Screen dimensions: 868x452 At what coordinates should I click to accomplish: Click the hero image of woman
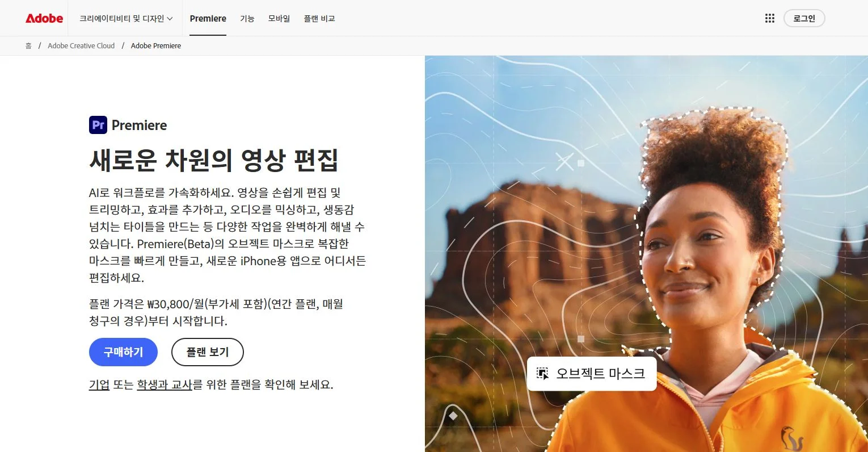[646, 254]
